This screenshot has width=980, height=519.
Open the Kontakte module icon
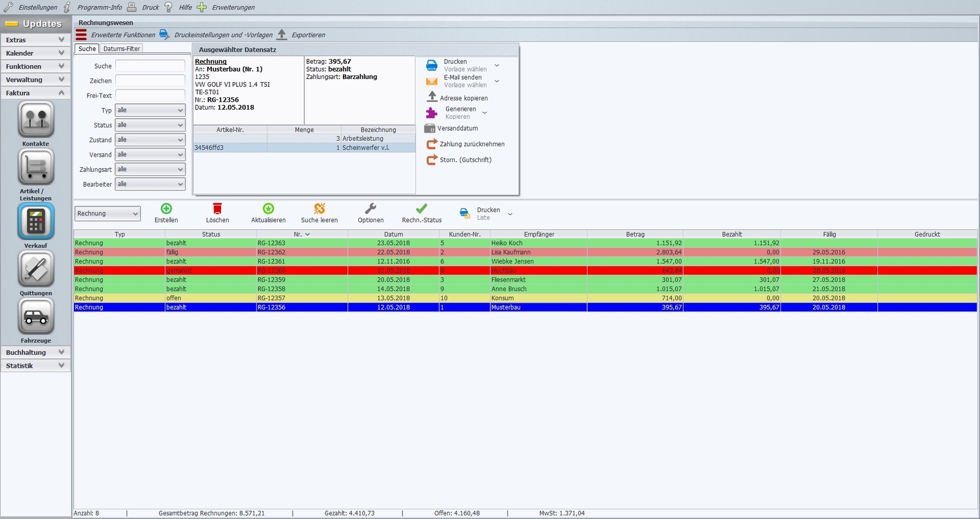point(36,119)
